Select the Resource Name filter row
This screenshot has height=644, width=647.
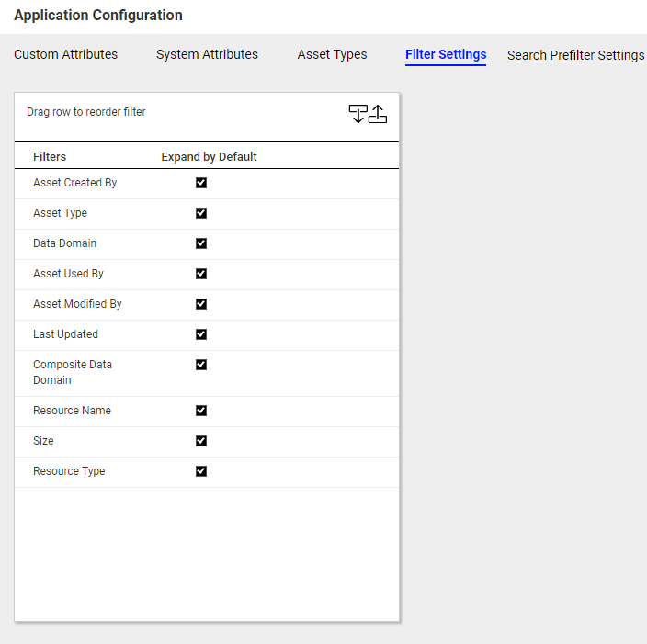pos(207,412)
